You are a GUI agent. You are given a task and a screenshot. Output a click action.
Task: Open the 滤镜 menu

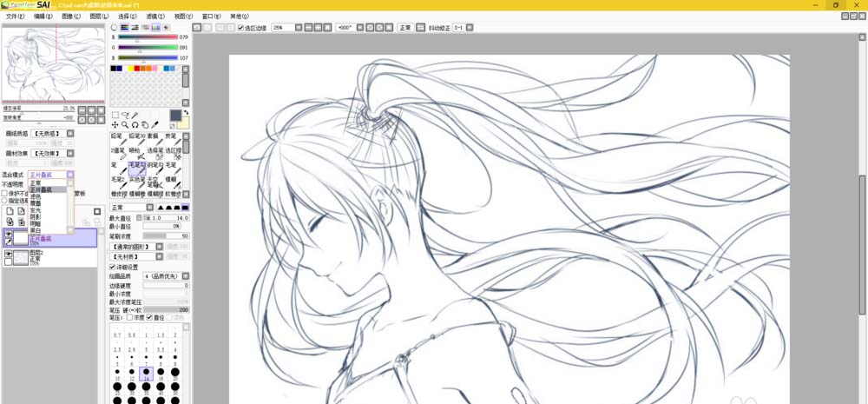coord(155,17)
